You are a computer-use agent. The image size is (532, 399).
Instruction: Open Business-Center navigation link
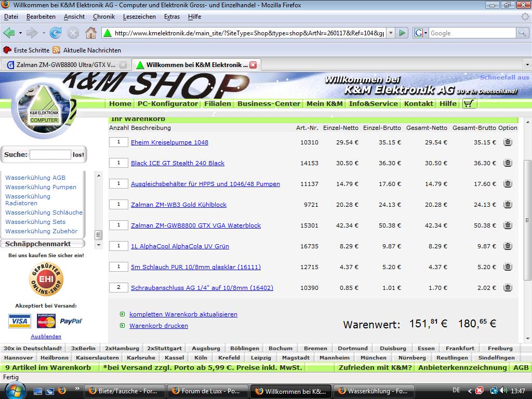(x=269, y=103)
